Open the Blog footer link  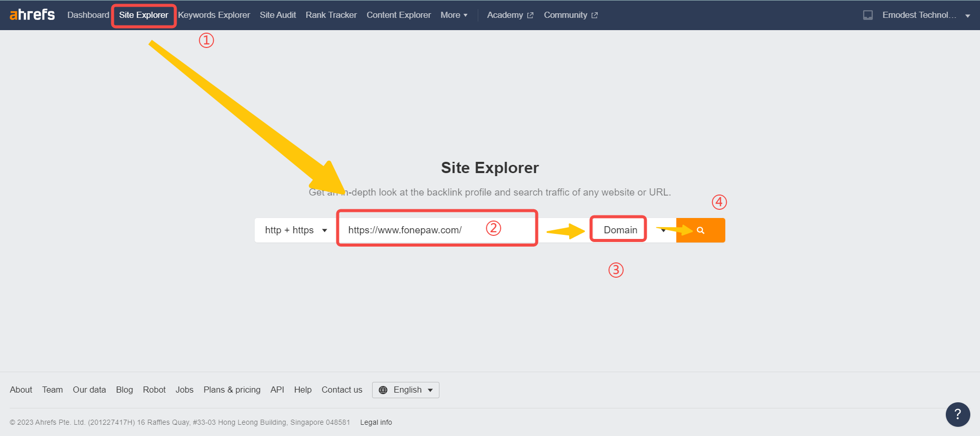click(x=125, y=390)
